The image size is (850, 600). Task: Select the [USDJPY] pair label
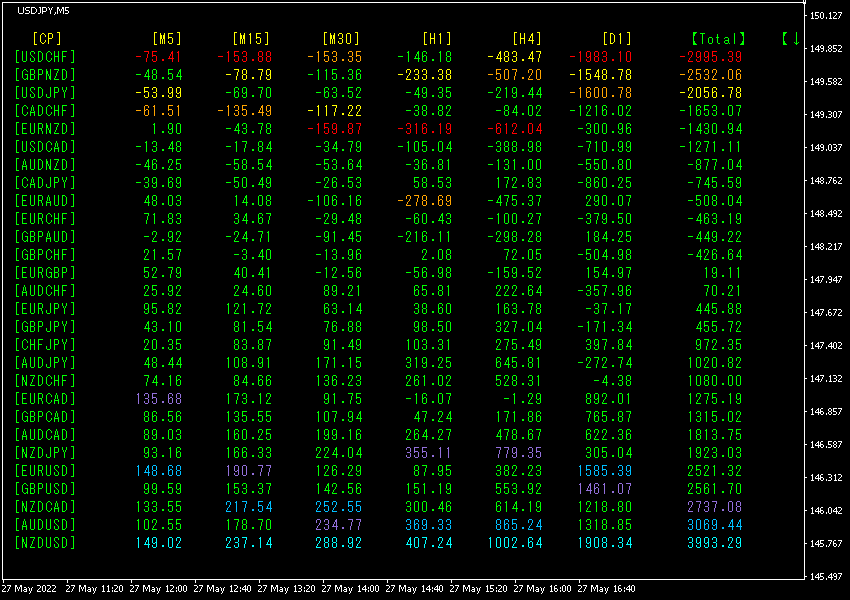coord(45,93)
